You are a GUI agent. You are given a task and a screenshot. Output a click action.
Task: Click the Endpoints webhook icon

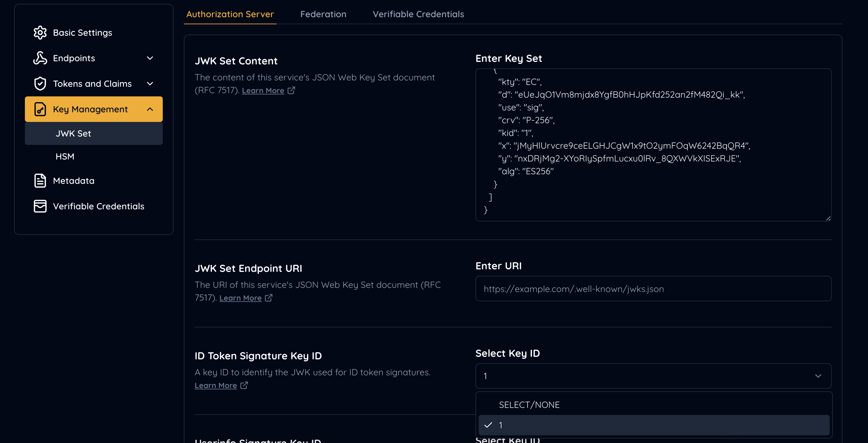tap(40, 58)
